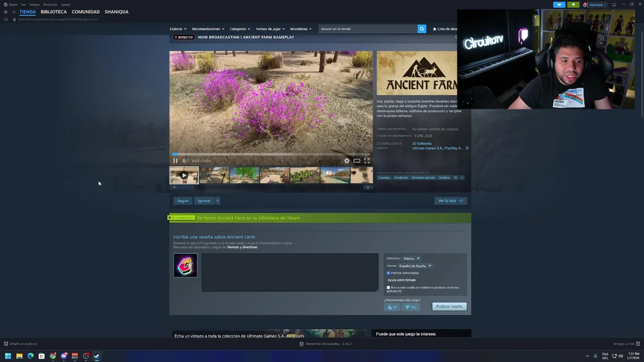Open the Visibilidad Pública dropdown
Image resolution: width=644 pixels, height=362 pixels.
coord(412,258)
